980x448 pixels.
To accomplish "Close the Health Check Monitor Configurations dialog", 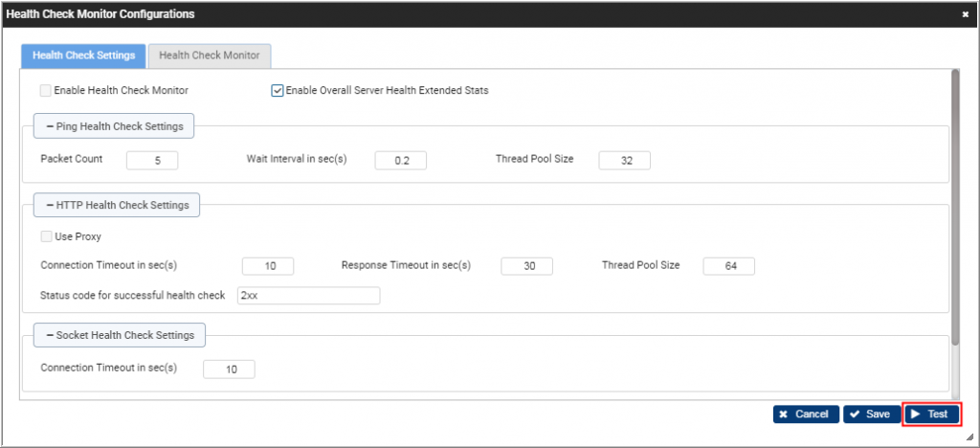I will [x=965, y=14].
